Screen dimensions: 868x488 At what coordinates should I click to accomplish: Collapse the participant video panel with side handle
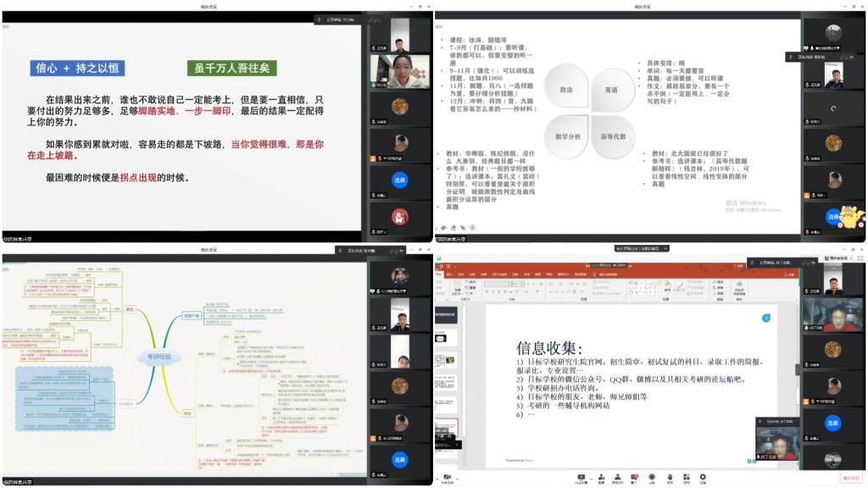[797, 369]
